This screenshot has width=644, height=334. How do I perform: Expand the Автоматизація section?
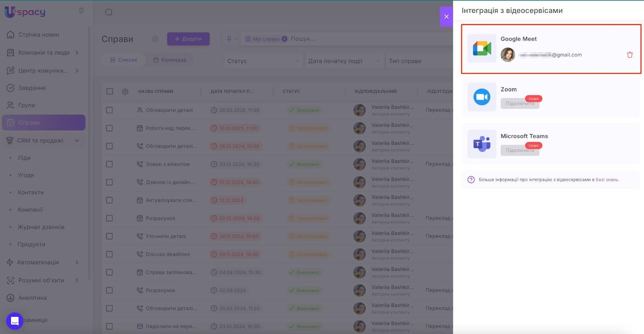click(x=77, y=262)
